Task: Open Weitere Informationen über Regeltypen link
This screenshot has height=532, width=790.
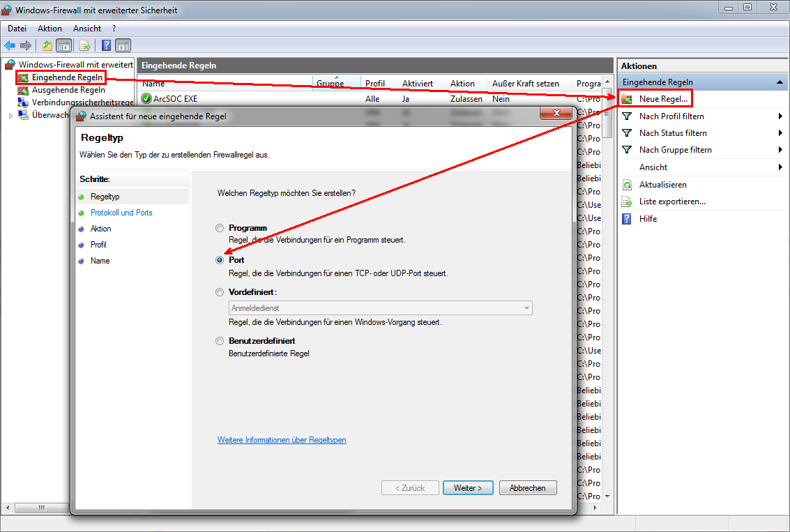Action: pos(282,439)
